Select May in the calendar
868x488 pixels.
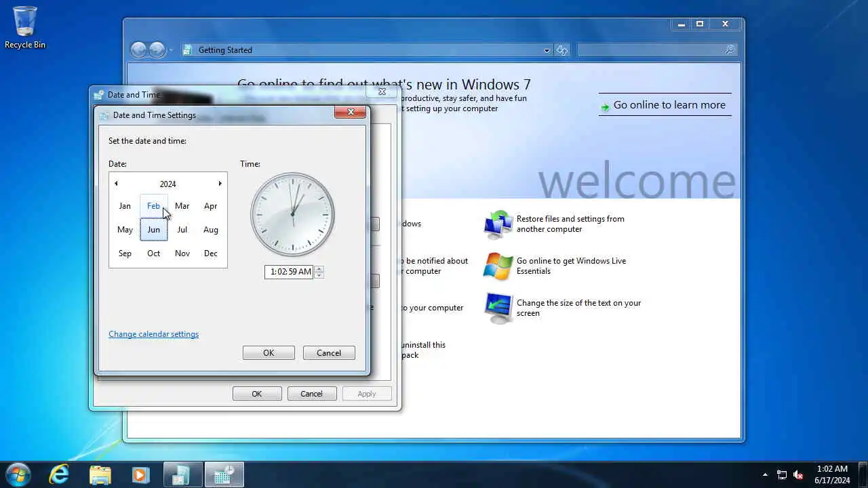click(125, 230)
